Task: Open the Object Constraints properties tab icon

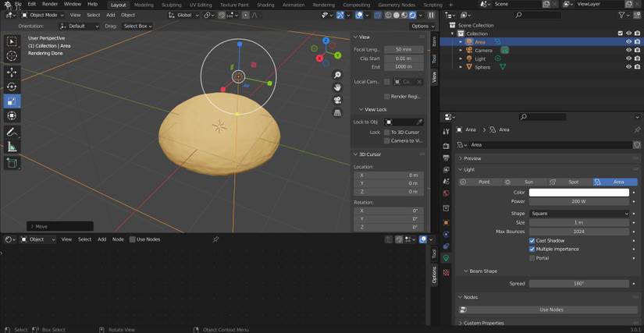Action: pyautogui.click(x=447, y=246)
